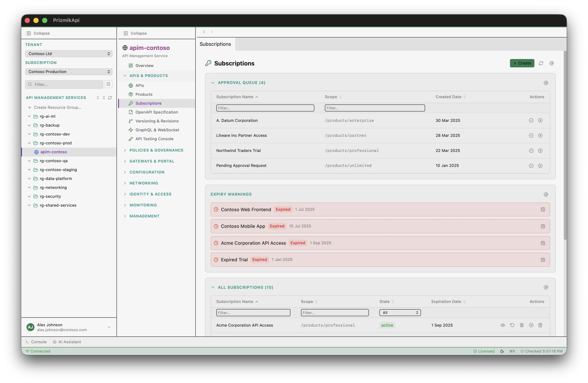This screenshot has width=588, height=383.
Task: Switch to the Subscriptions tab
Action: coord(215,44)
